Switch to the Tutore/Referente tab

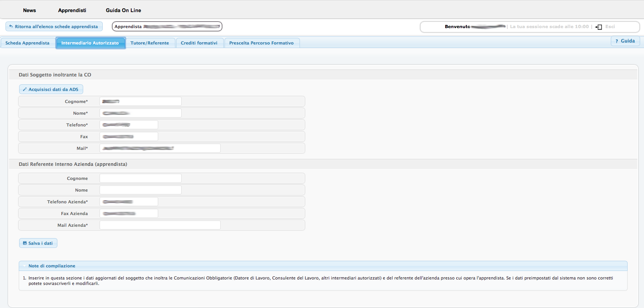(x=150, y=43)
